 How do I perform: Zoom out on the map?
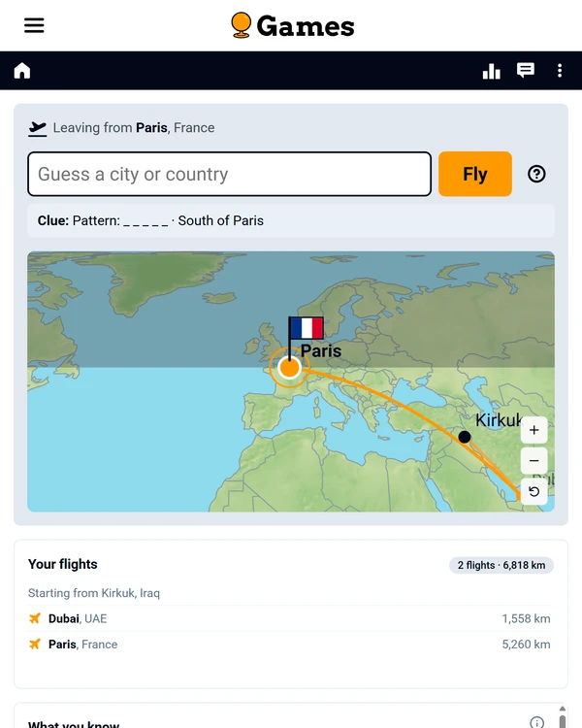[x=534, y=460]
